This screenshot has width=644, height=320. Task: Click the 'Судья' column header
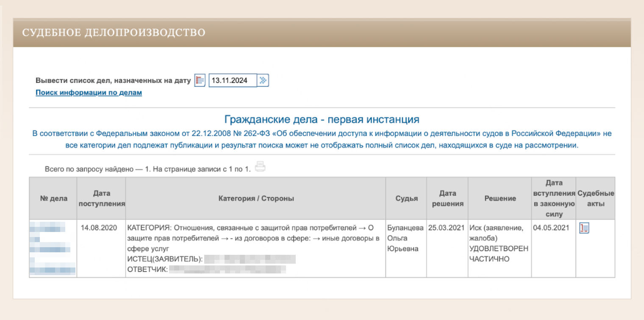(406, 199)
